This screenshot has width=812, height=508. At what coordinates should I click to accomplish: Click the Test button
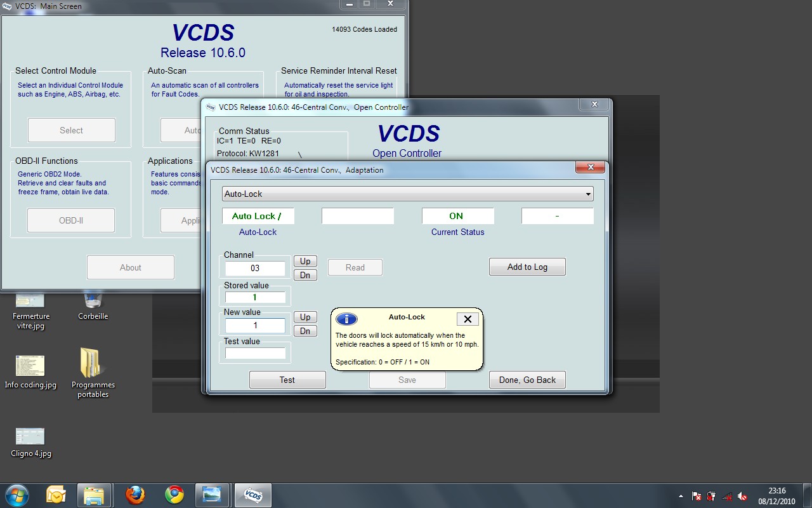tap(287, 380)
